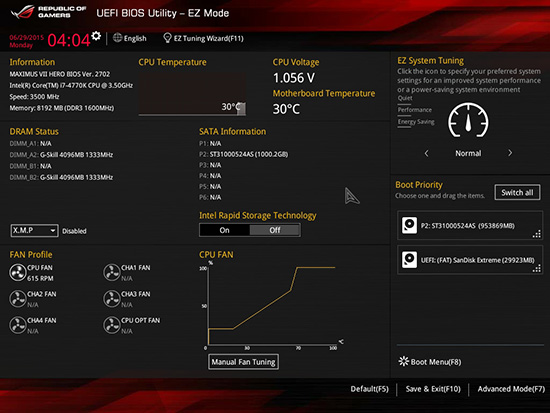Screen dimensions: 550x413
Task: Select previous EZ System Tuning mode arrow
Action: pos(427,153)
